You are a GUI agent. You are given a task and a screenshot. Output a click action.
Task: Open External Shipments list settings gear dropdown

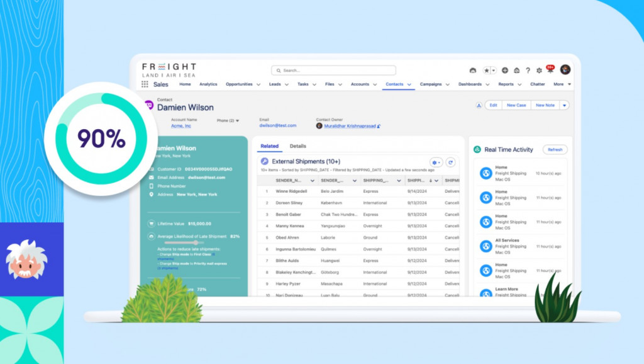pyautogui.click(x=436, y=162)
